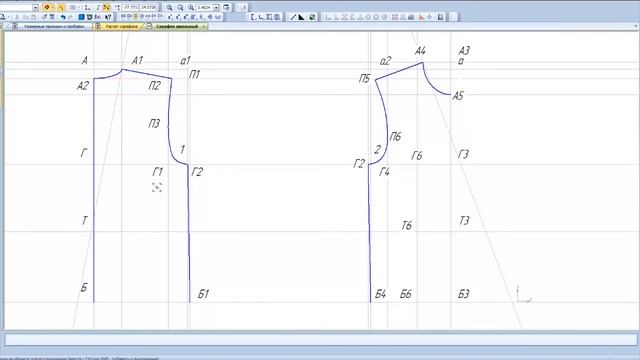Select the point label A1
This screenshot has width=640, height=360.
[x=137, y=61]
